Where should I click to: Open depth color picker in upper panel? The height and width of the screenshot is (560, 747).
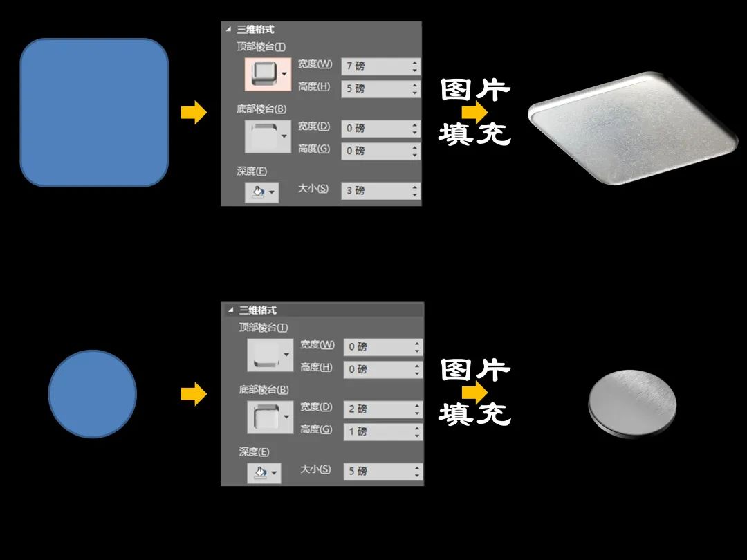[x=261, y=192]
